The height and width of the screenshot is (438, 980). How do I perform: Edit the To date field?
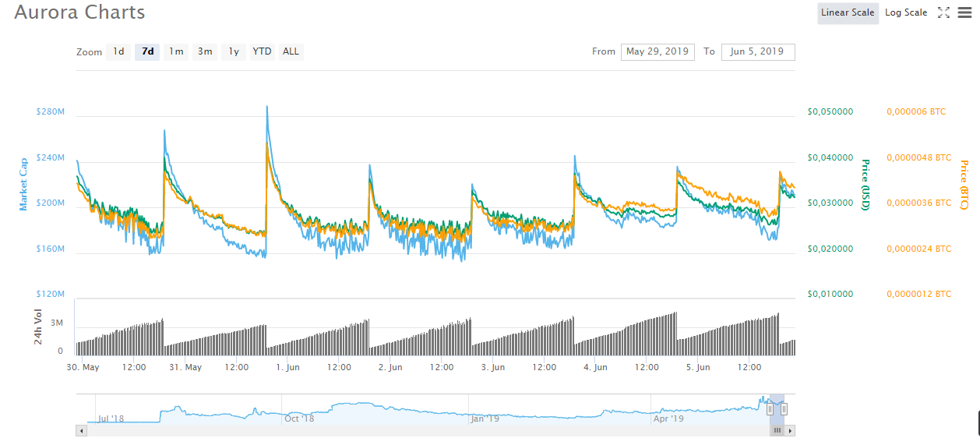point(758,51)
